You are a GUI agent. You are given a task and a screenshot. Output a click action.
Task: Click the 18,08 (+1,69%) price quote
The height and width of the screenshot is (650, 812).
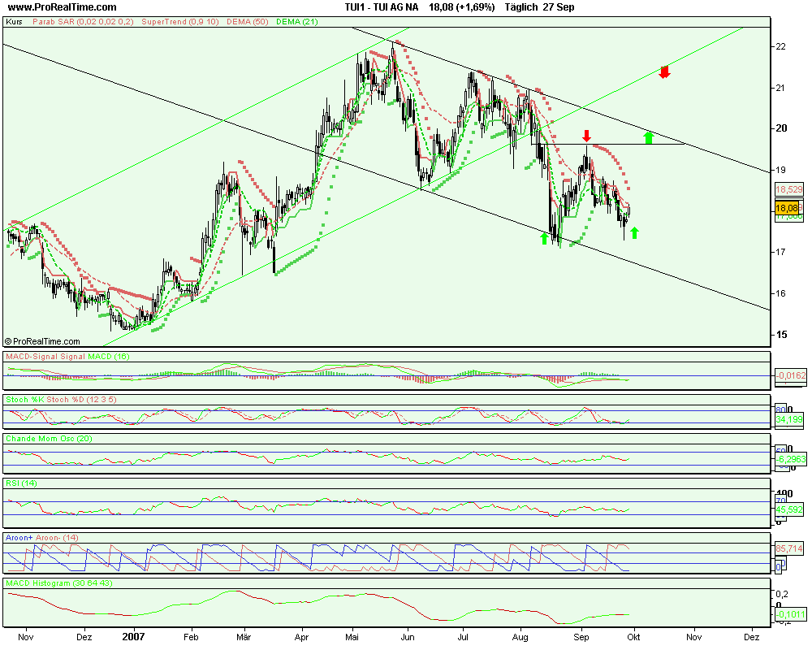pyautogui.click(x=461, y=7)
